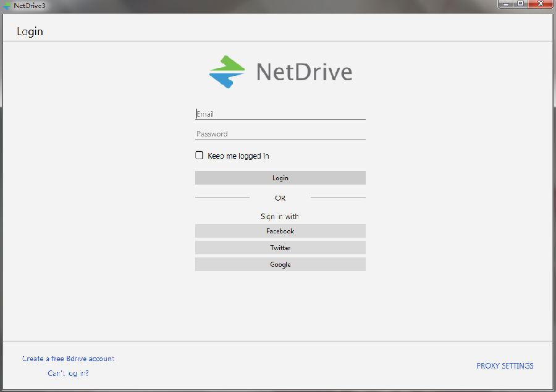556x392 pixels.
Task: Maximize the NetDrive3 window
Action: coord(521,4)
